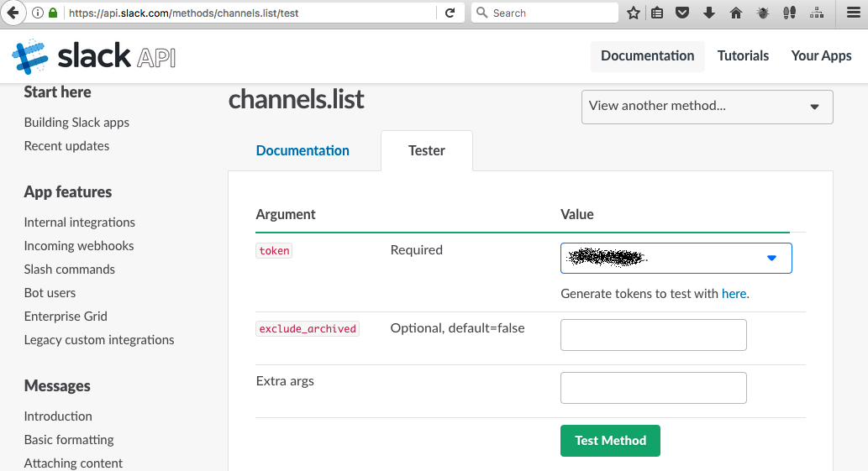Focus the browser Search field

pos(544,13)
